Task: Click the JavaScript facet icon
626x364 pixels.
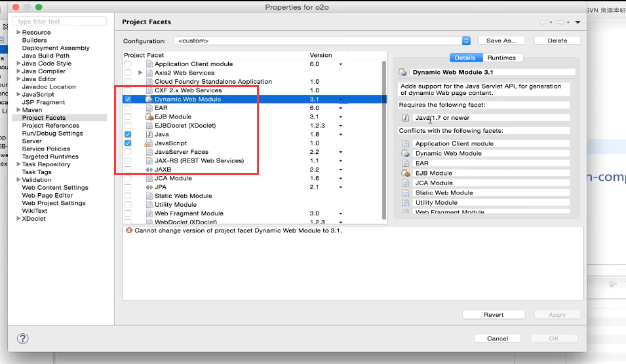Action: (x=149, y=143)
